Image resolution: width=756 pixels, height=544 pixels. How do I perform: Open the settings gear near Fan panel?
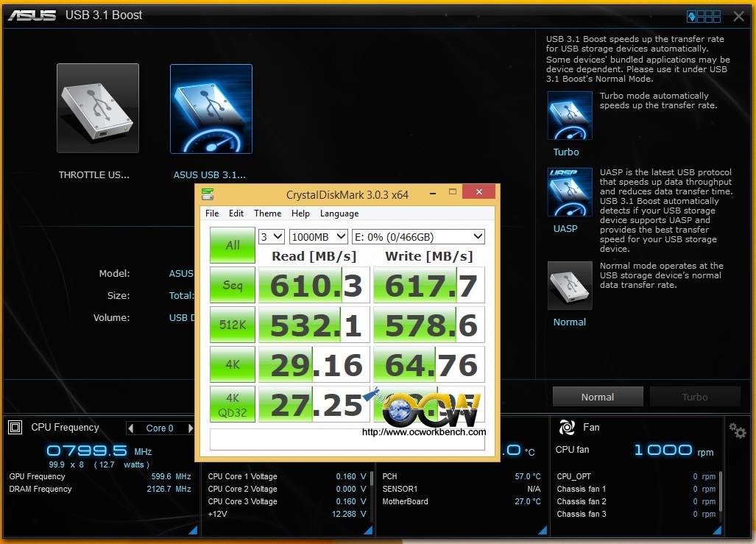coord(737,430)
